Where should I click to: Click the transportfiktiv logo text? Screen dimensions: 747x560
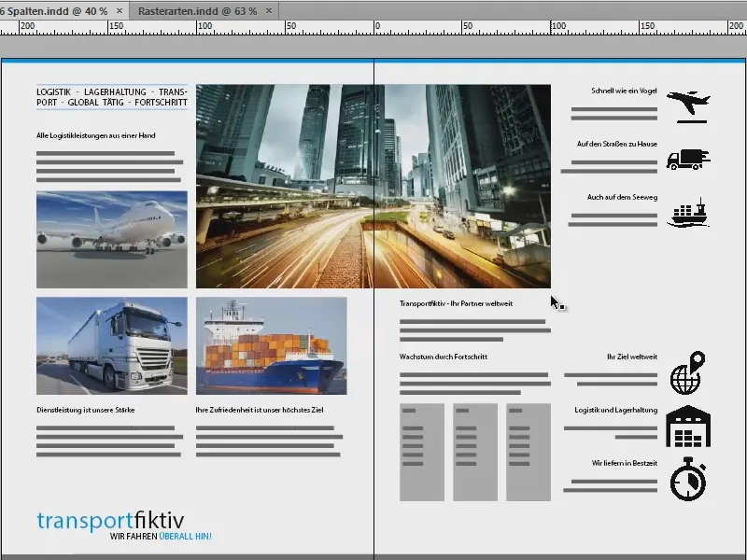(x=110, y=520)
